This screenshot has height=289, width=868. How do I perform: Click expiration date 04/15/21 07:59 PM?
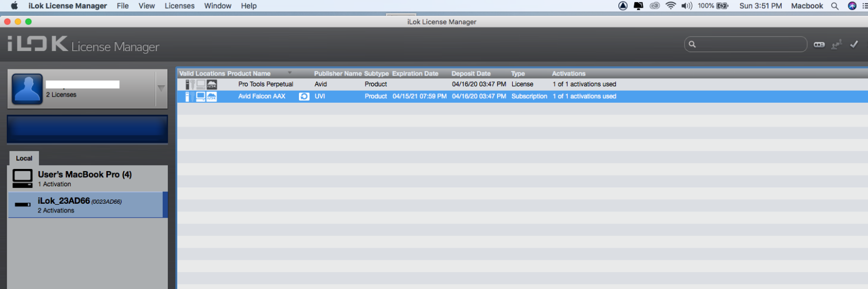pos(419,97)
